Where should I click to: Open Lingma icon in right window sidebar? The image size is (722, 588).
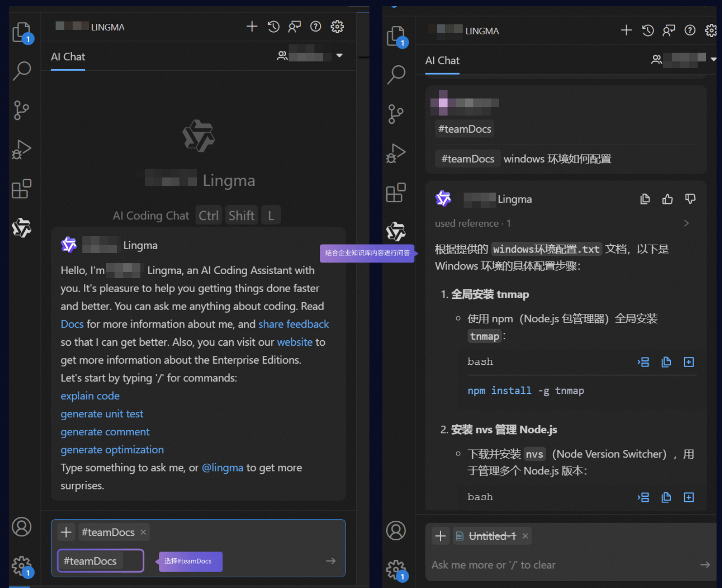tap(396, 232)
